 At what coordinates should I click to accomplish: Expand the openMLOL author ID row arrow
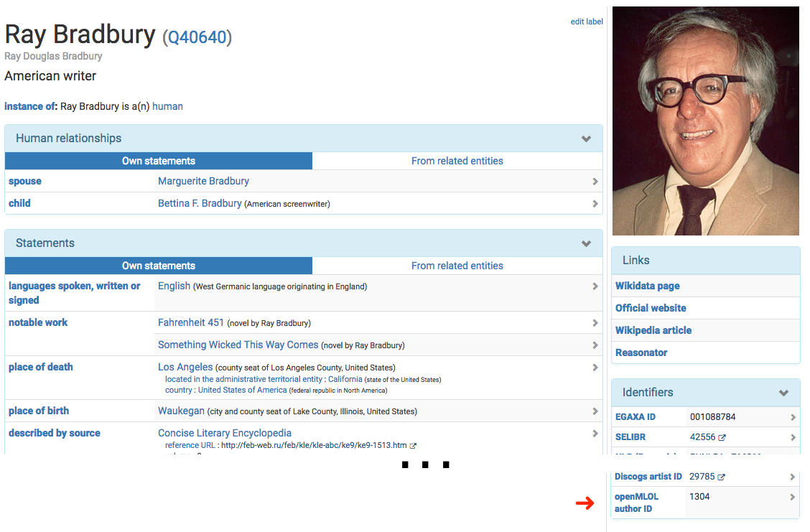[x=793, y=497]
